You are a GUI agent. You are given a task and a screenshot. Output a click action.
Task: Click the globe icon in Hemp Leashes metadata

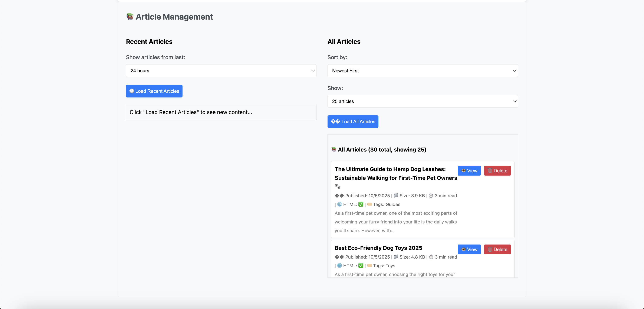[339, 204]
